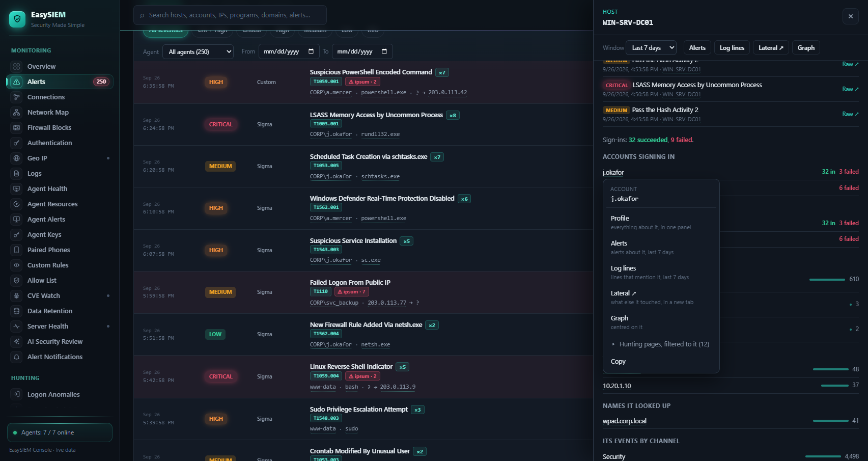The width and height of the screenshot is (868, 461).
Task: Click the From date input field
Action: [x=289, y=51]
